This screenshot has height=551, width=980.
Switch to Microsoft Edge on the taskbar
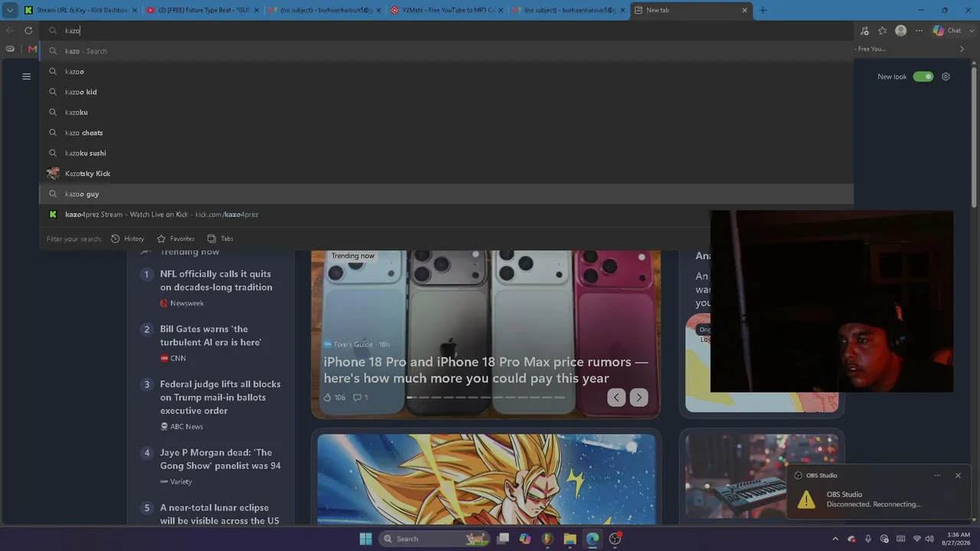tap(593, 539)
